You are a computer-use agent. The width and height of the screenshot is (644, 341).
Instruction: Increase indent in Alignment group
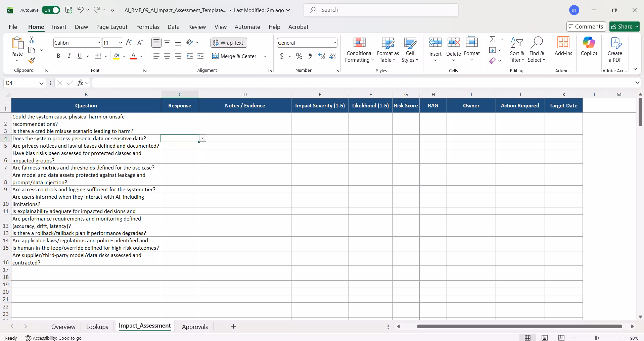(200, 56)
